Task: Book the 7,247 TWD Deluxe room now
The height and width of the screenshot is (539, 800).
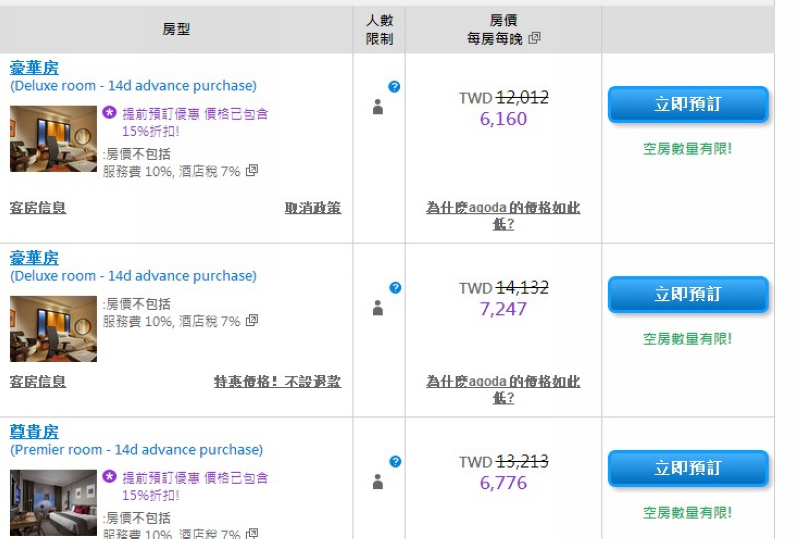Action: pos(688,294)
